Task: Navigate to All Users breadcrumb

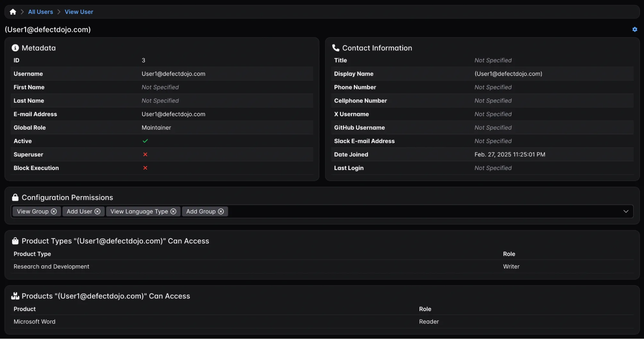Action: click(41, 12)
